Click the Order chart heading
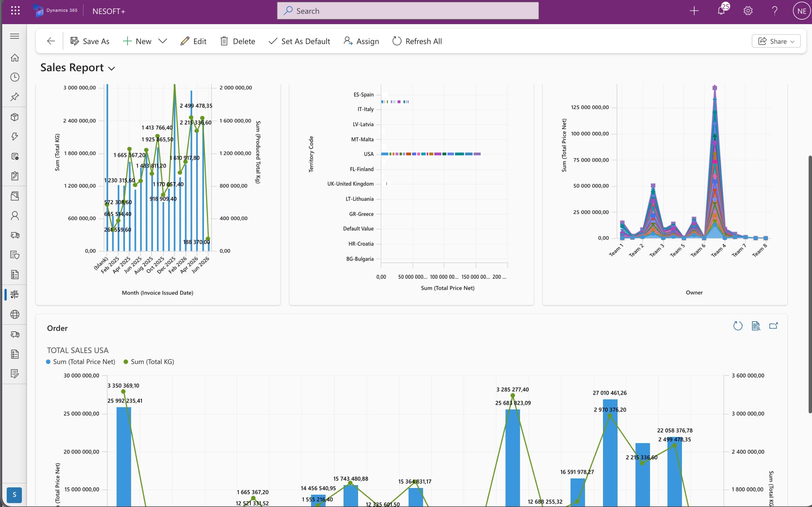The height and width of the screenshot is (507, 812). [57, 328]
